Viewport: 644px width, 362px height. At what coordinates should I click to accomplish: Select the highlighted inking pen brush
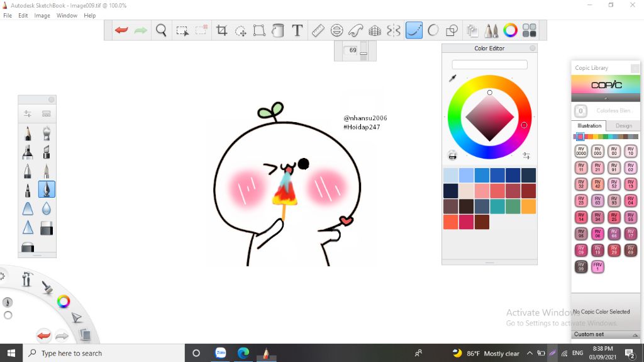click(47, 189)
